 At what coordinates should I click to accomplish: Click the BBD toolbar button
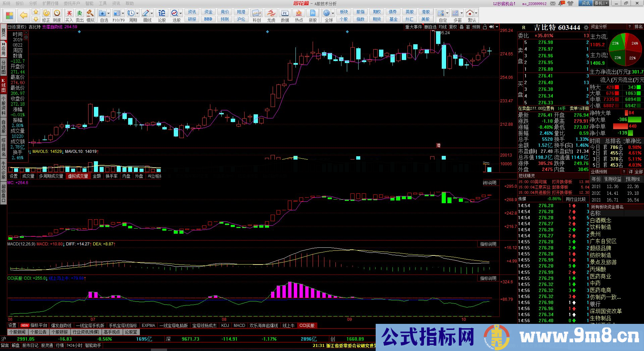pos(208,19)
